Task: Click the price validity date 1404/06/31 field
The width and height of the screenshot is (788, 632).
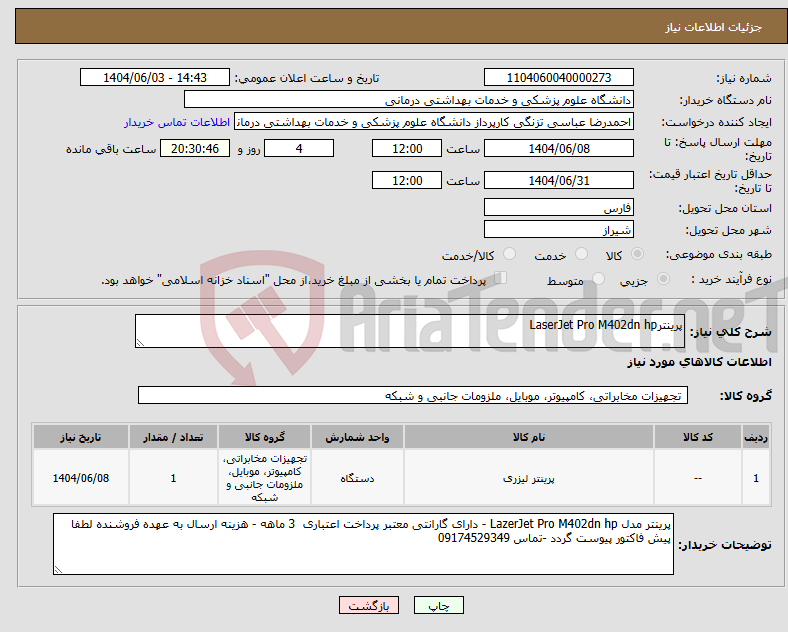Action: pyautogui.click(x=558, y=180)
